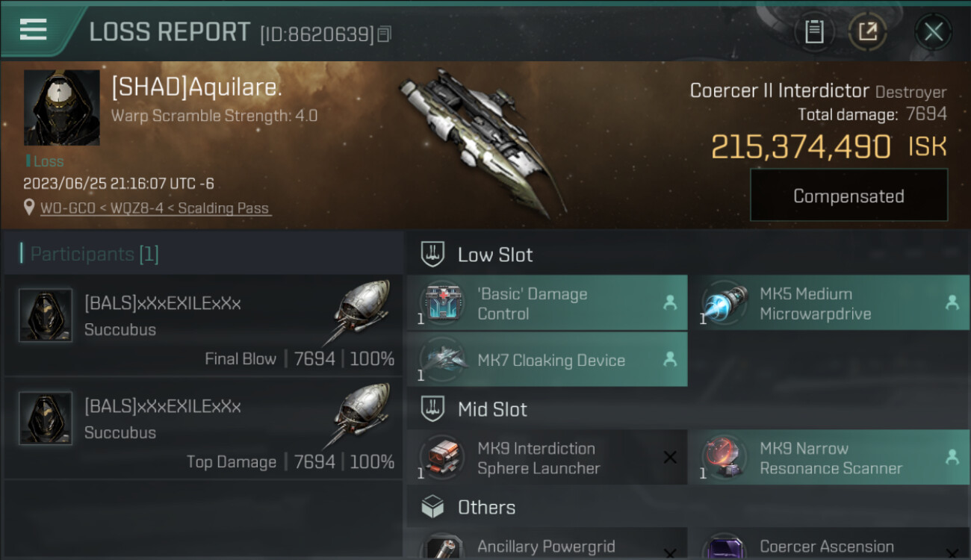
Task: Open the clipboard report icon
Action: click(x=814, y=31)
